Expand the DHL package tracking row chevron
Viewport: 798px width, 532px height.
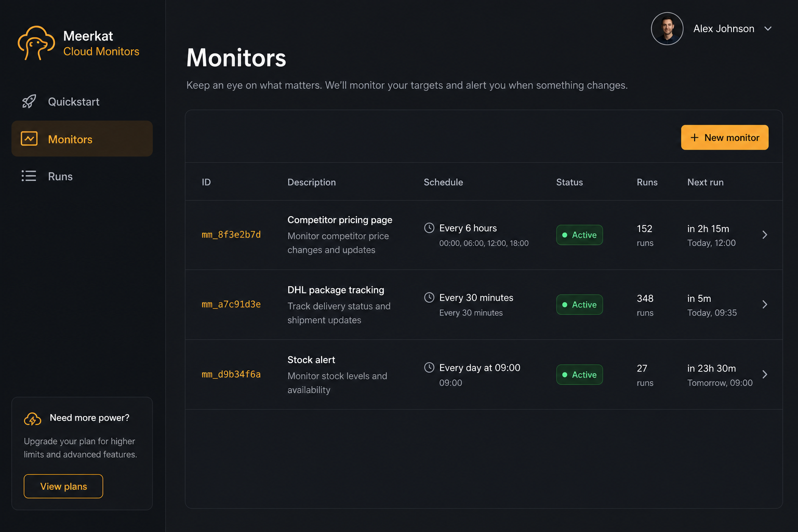[x=765, y=304]
